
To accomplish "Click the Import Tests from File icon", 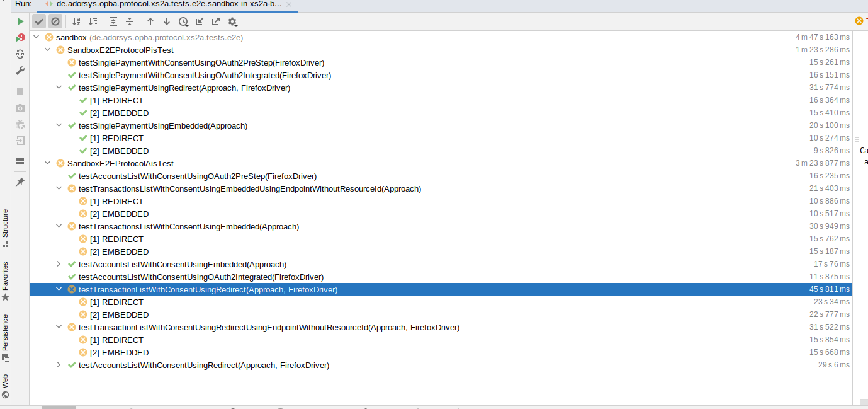I will (x=200, y=21).
